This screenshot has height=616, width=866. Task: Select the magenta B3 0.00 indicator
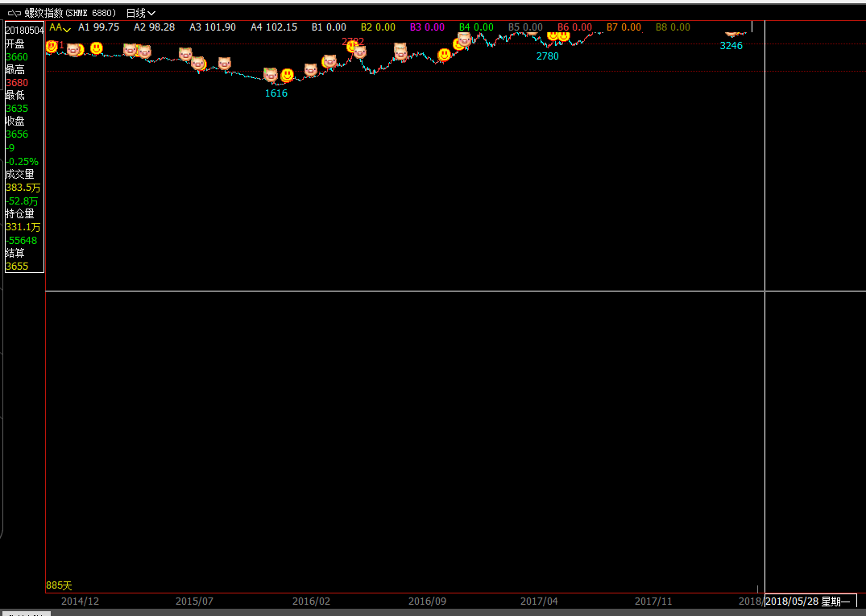pyautogui.click(x=427, y=27)
